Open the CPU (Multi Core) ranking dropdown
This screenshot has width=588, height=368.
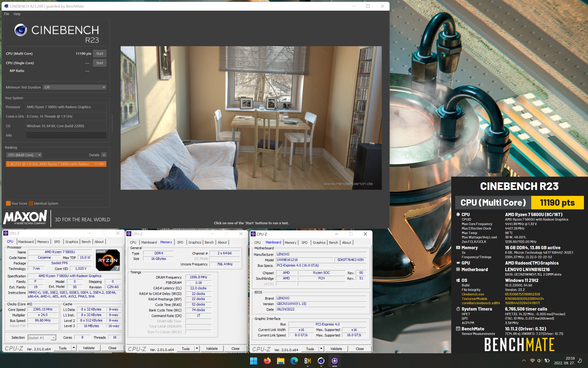click(24, 155)
